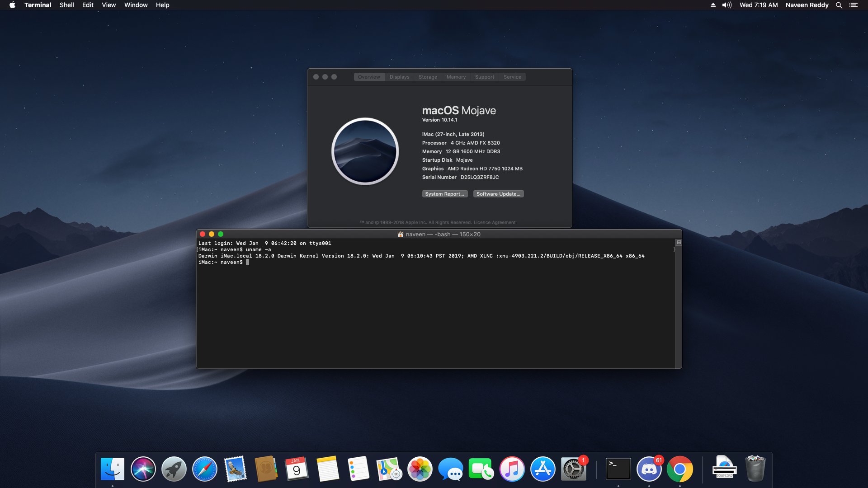The width and height of the screenshot is (868, 488).
Task: Click the System Report... button
Action: (445, 194)
